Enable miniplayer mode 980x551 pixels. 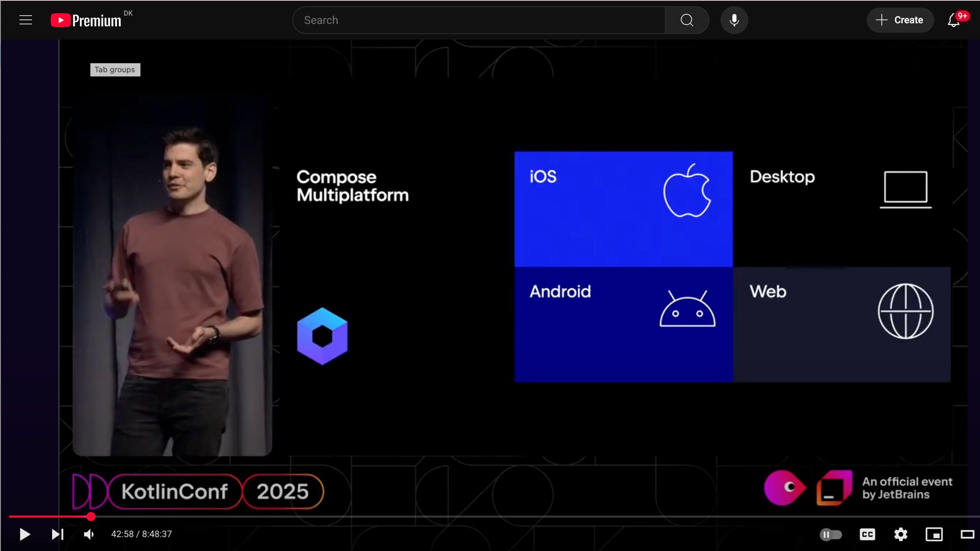pyautogui.click(x=934, y=534)
